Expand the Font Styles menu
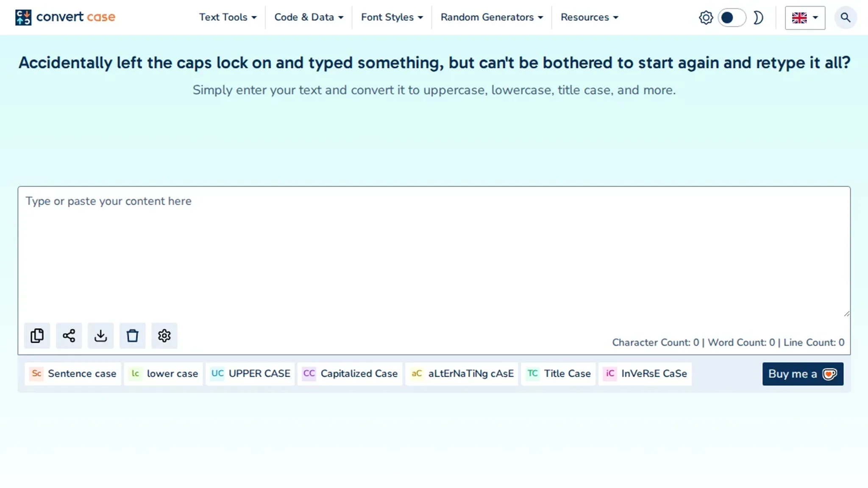Image resolution: width=868 pixels, height=488 pixels. click(392, 17)
